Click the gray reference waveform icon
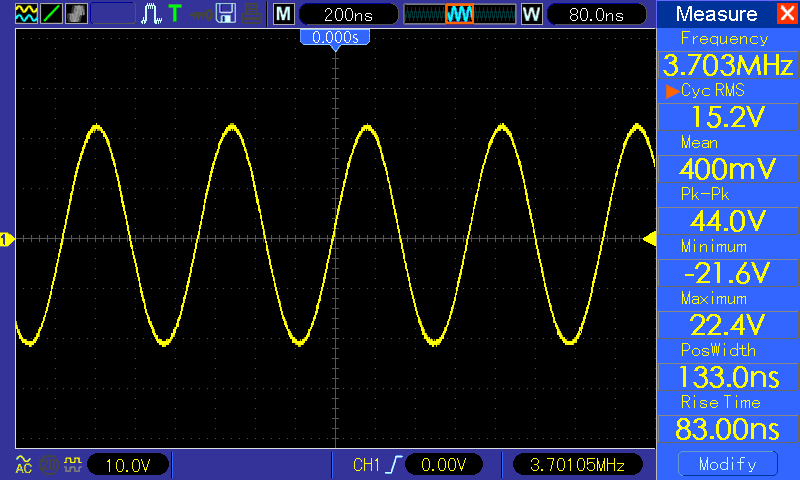This screenshot has width=800, height=480. [x=76, y=14]
